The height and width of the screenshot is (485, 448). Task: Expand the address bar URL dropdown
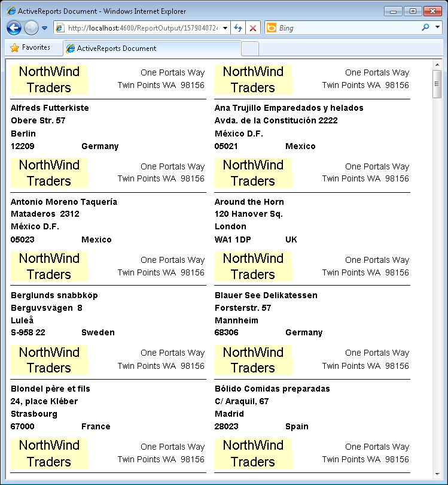pos(225,28)
